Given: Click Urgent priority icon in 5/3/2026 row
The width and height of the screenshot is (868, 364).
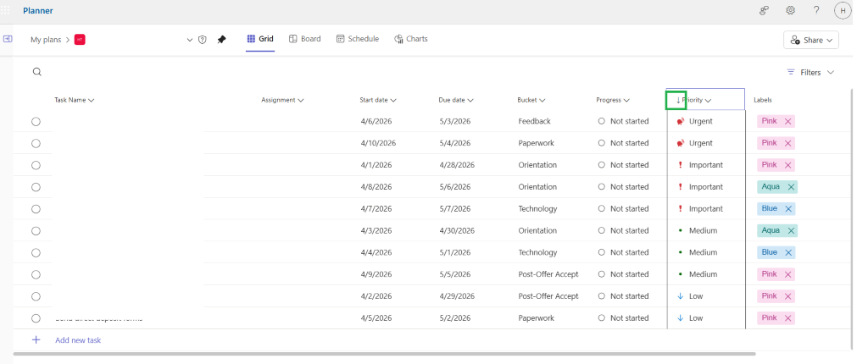Looking at the screenshot, I should pyautogui.click(x=681, y=121).
